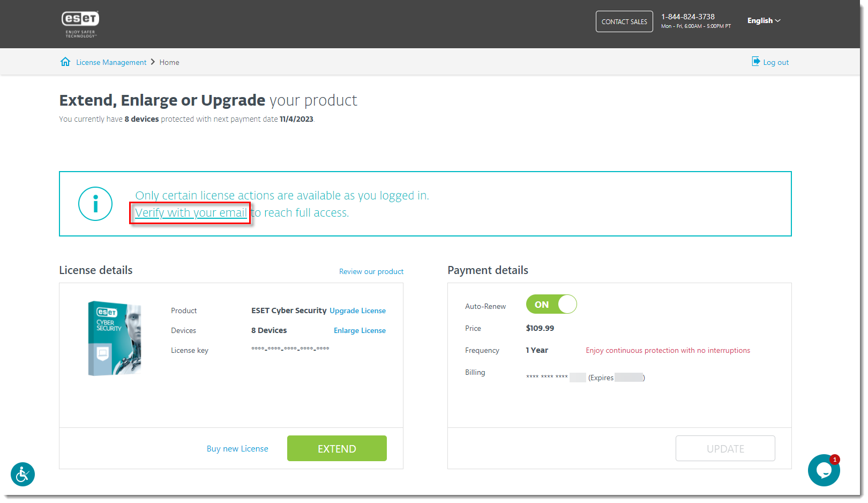This screenshot has height=503, width=868.
Task: Open the home icon in the breadcrumb
Action: click(x=65, y=62)
